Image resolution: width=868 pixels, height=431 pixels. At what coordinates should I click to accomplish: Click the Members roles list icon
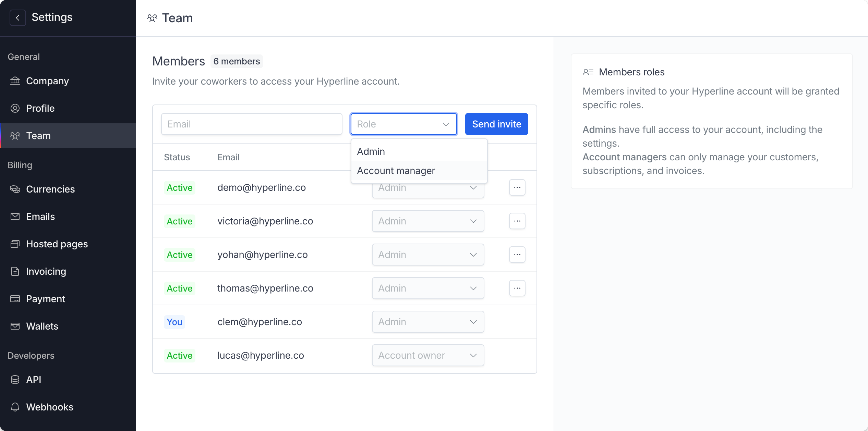point(588,72)
